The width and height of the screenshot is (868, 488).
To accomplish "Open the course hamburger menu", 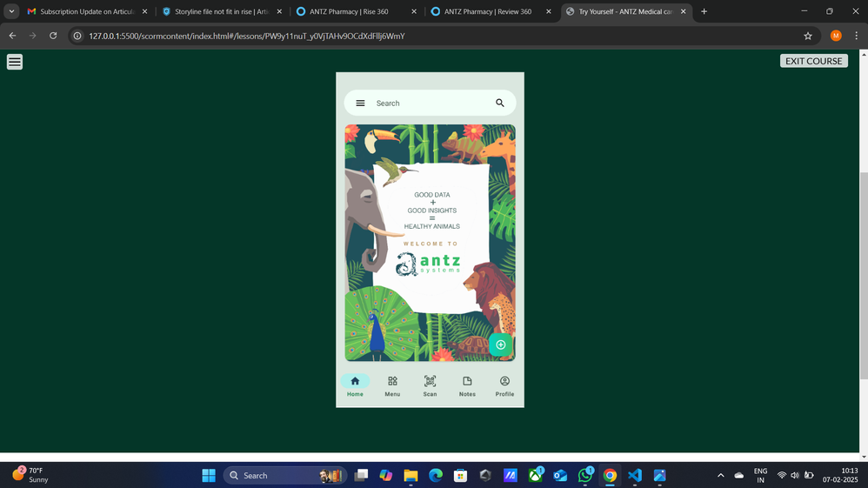I will click(x=15, y=62).
